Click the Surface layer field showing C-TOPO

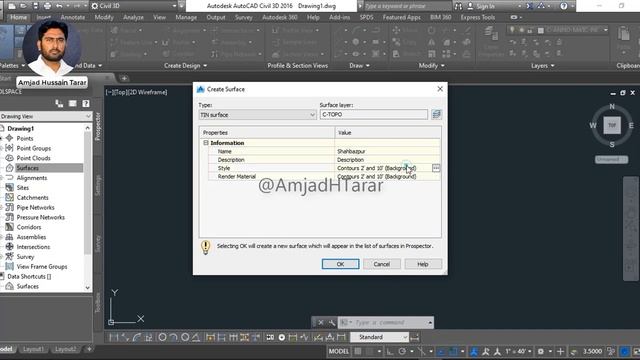click(374, 114)
